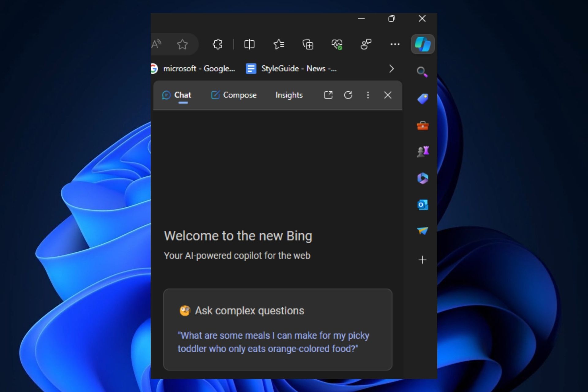The image size is (588, 392).
Task: Click 'Ask complex questions' card heading
Action: [x=249, y=311]
